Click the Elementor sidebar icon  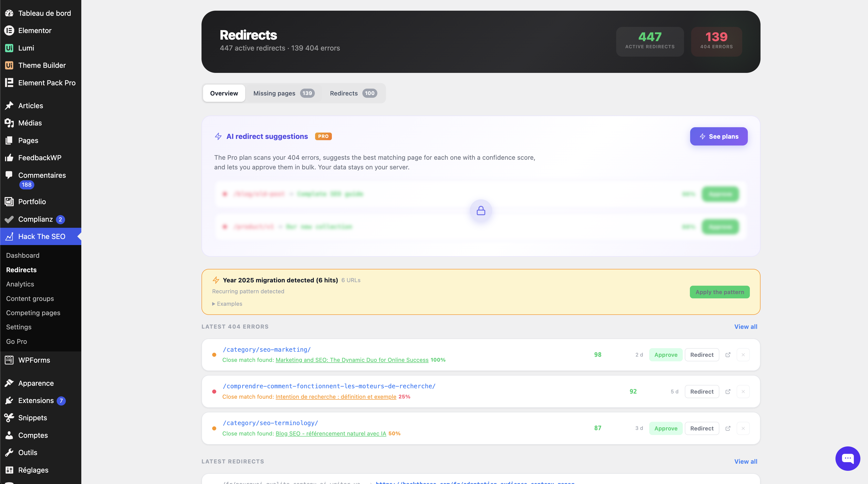9,31
